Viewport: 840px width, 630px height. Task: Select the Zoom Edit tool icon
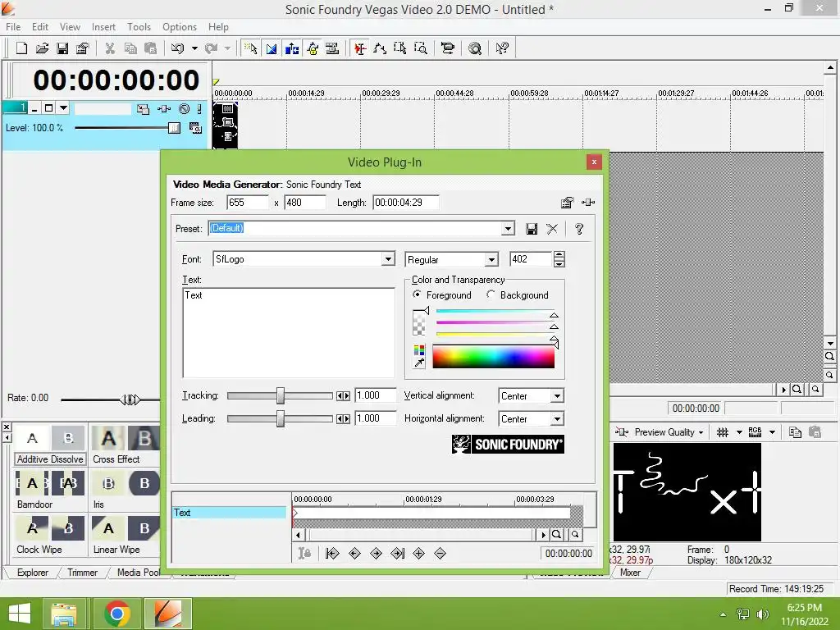click(421, 48)
